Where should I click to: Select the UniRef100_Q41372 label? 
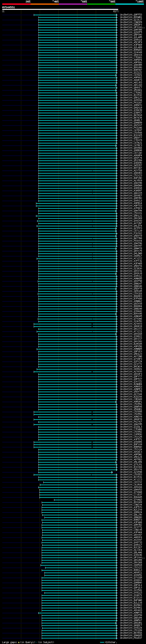point(131,329)
